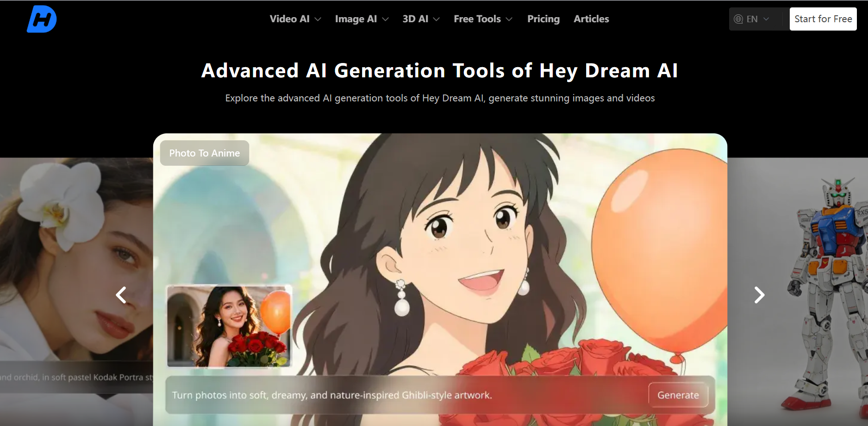Click Generate on the Photo To Anime card
Screen dimensions: 868x426
tap(678, 395)
